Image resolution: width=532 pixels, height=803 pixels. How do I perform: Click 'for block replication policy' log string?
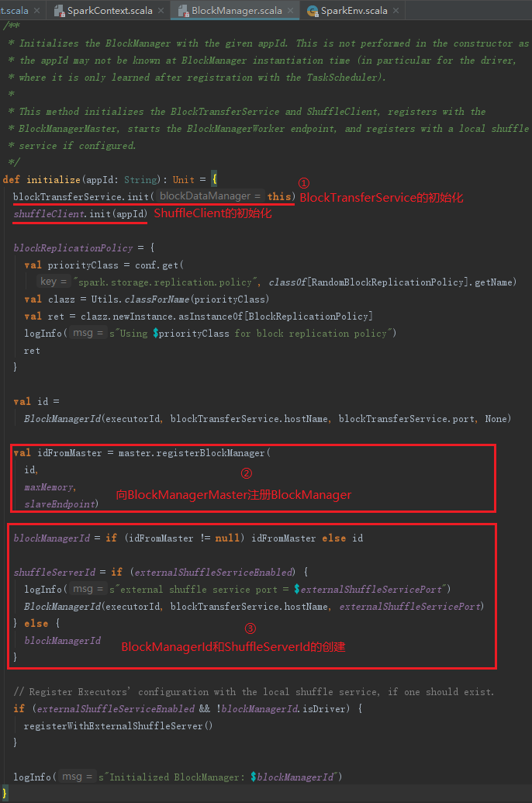pos(310,334)
